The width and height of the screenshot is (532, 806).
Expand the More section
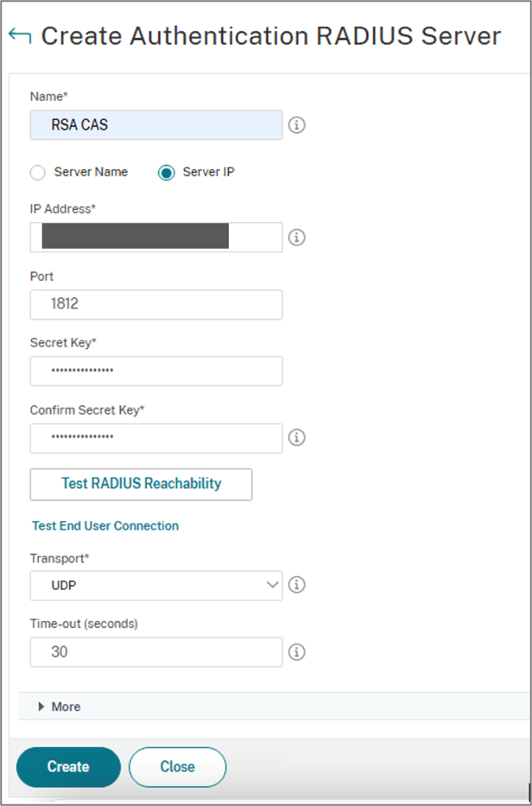pos(60,707)
